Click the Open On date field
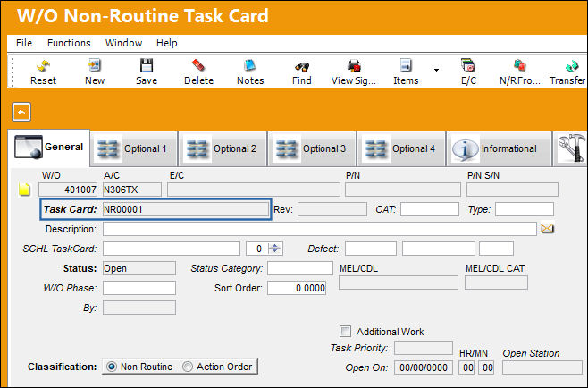Screen dimensions: 588x388 click(x=424, y=367)
